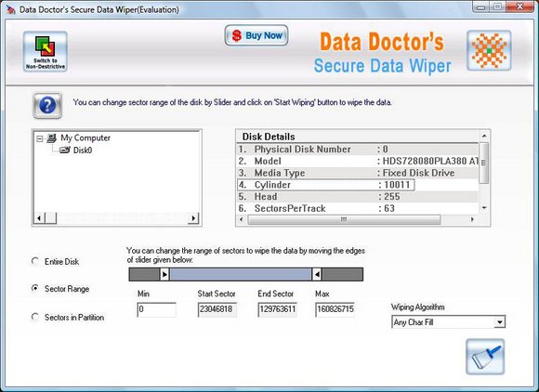539x392 pixels.
Task: Select the Sectors in Partition radio button
Action: tap(35, 317)
